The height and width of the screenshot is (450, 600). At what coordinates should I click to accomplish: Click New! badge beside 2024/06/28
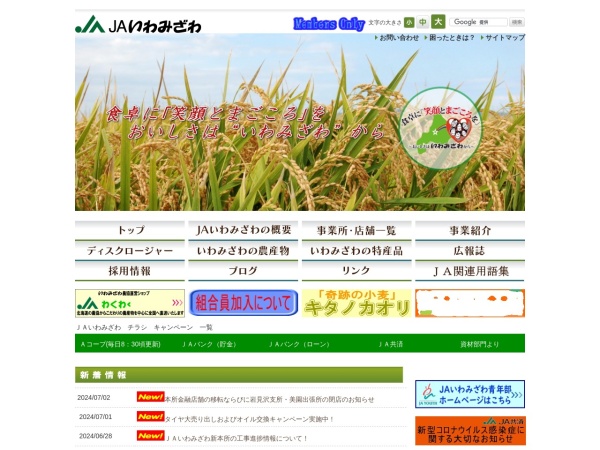[150, 435]
